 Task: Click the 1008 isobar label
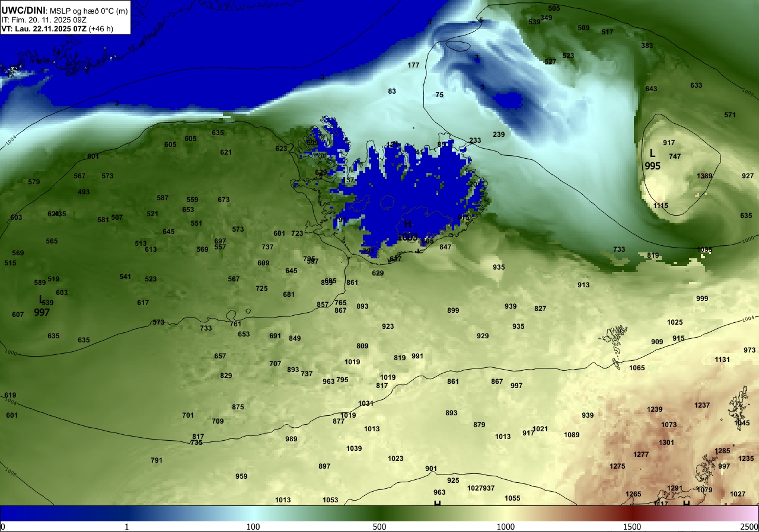pyautogui.click(x=11, y=472)
